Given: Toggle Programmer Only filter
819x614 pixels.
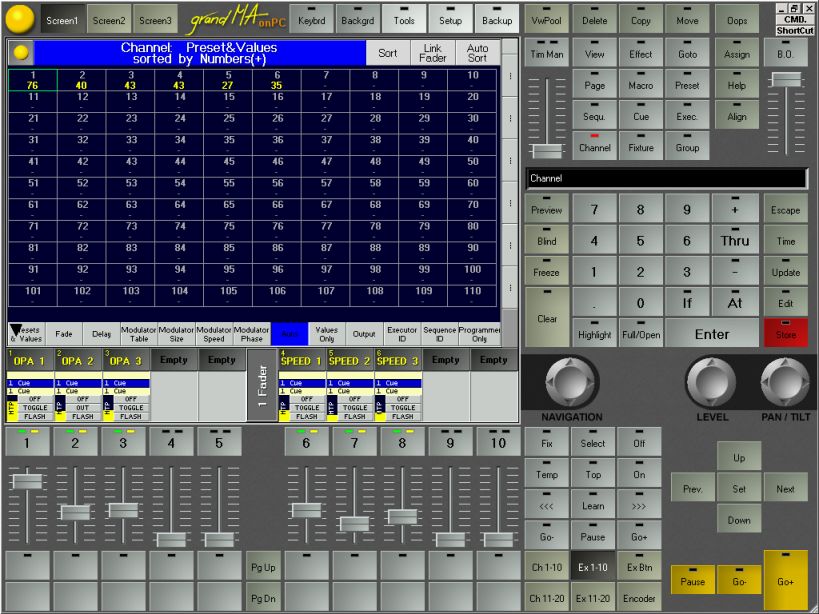Looking at the screenshot, I should [479, 334].
